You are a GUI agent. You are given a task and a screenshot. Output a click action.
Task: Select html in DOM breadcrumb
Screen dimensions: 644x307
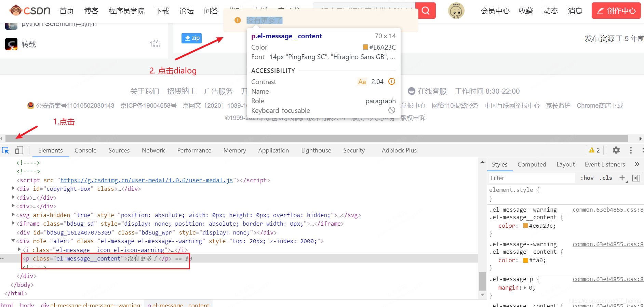pos(7,304)
